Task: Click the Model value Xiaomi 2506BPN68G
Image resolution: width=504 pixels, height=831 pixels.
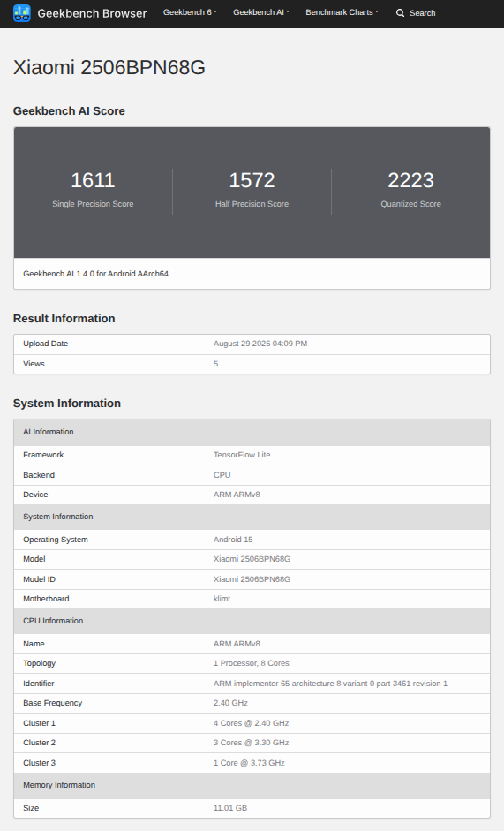Action: 252,559
